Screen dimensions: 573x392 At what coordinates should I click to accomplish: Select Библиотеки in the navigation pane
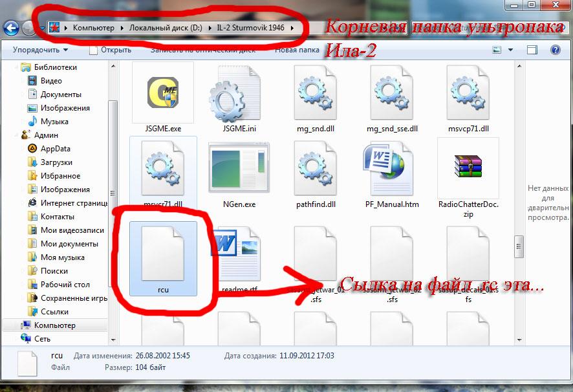(x=49, y=67)
